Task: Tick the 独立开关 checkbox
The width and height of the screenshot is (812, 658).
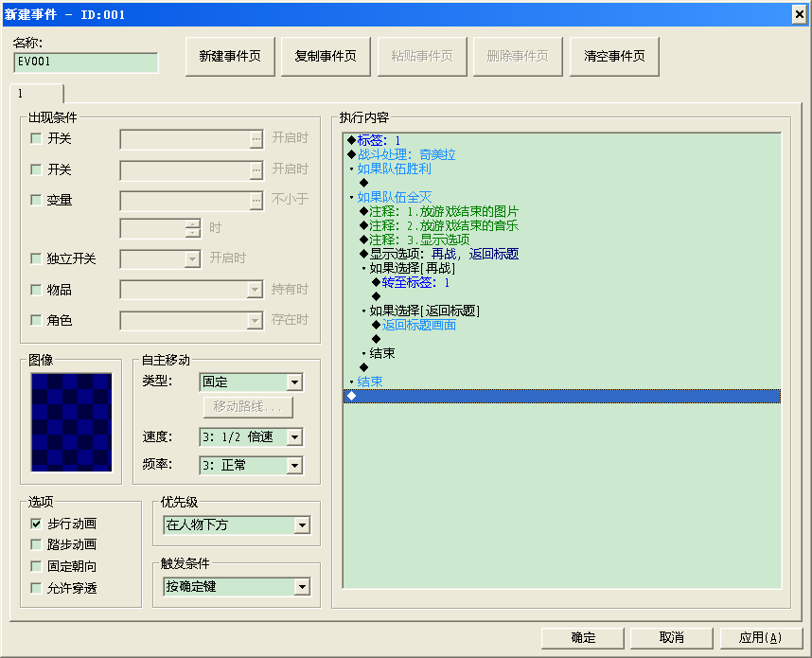Action: (x=36, y=258)
